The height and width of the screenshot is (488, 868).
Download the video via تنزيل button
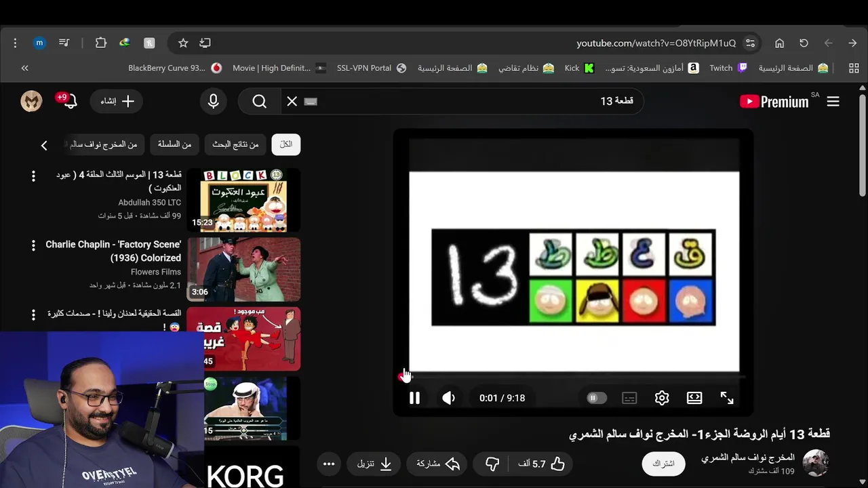click(374, 464)
